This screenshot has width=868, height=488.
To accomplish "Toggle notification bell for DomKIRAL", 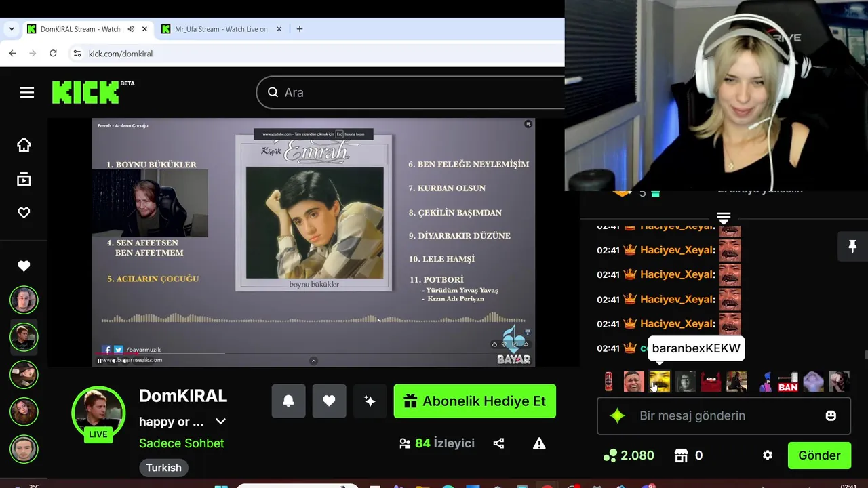I will click(288, 401).
